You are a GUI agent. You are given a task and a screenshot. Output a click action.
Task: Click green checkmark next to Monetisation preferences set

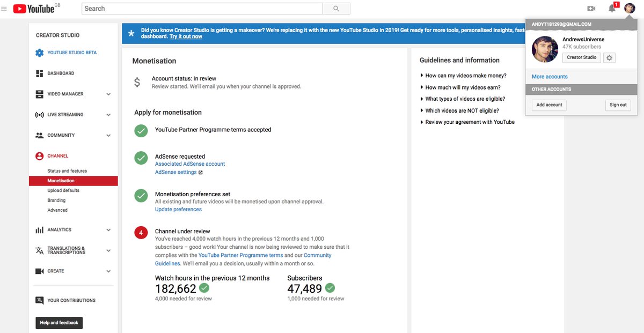click(x=141, y=195)
